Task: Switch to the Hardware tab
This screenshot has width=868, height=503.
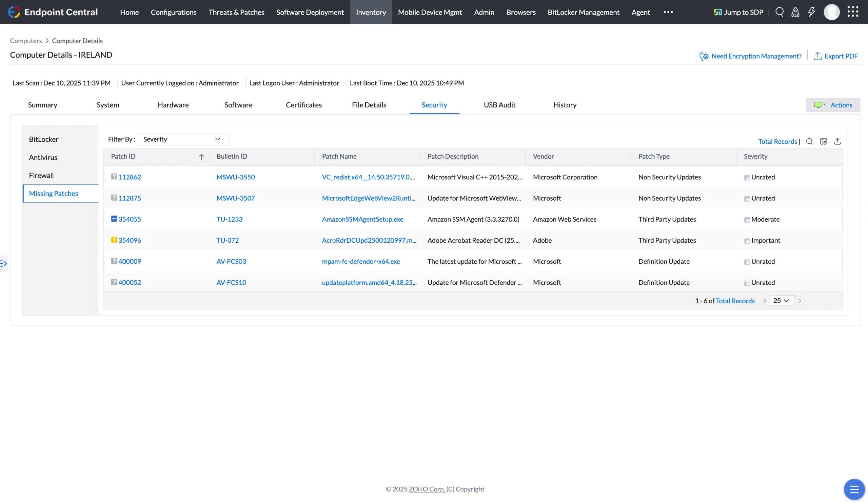Action: tap(173, 105)
